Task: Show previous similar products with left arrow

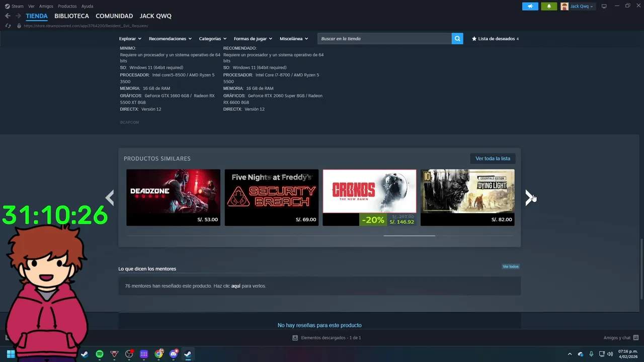Action: point(110,198)
